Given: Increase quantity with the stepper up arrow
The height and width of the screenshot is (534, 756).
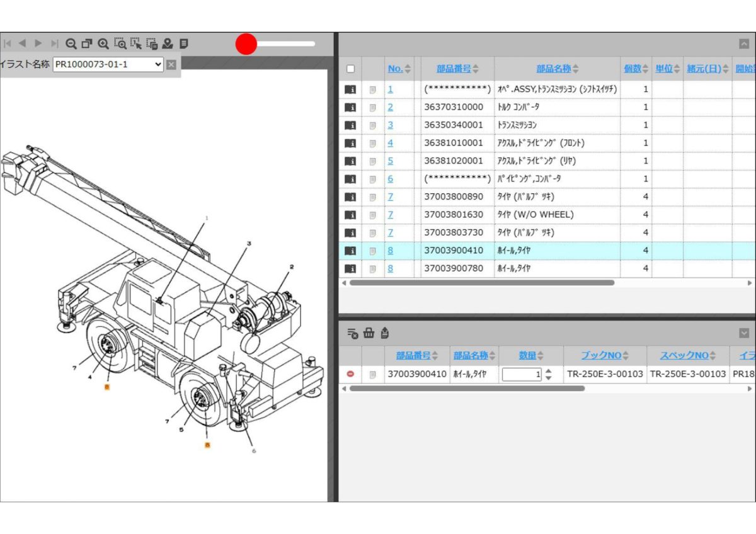Looking at the screenshot, I should coord(548,371).
